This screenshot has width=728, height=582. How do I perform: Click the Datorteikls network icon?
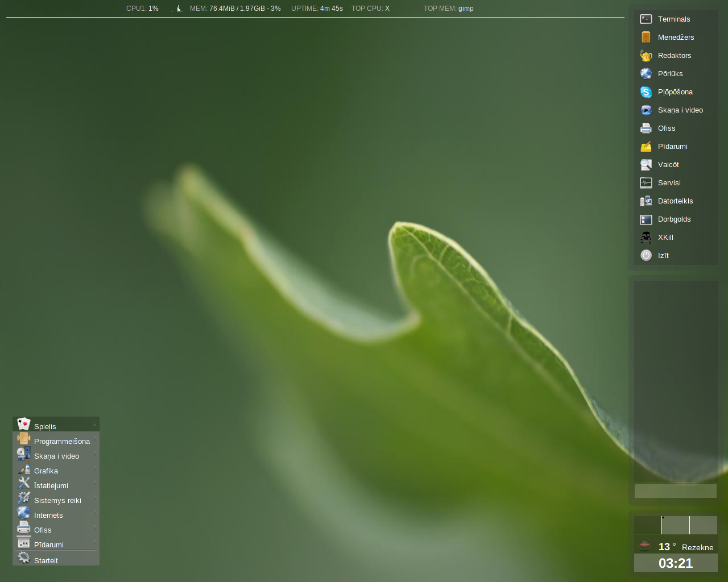click(x=646, y=201)
